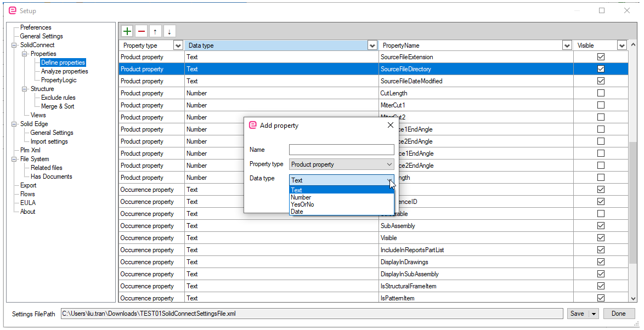Toggle Visible checkbox for SubAssembly row

[601, 226]
